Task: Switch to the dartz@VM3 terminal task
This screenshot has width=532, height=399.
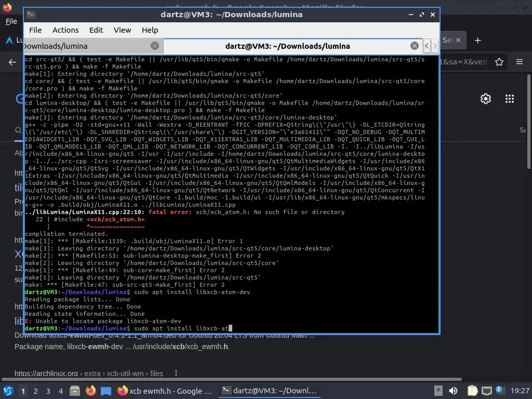Action: (270, 391)
